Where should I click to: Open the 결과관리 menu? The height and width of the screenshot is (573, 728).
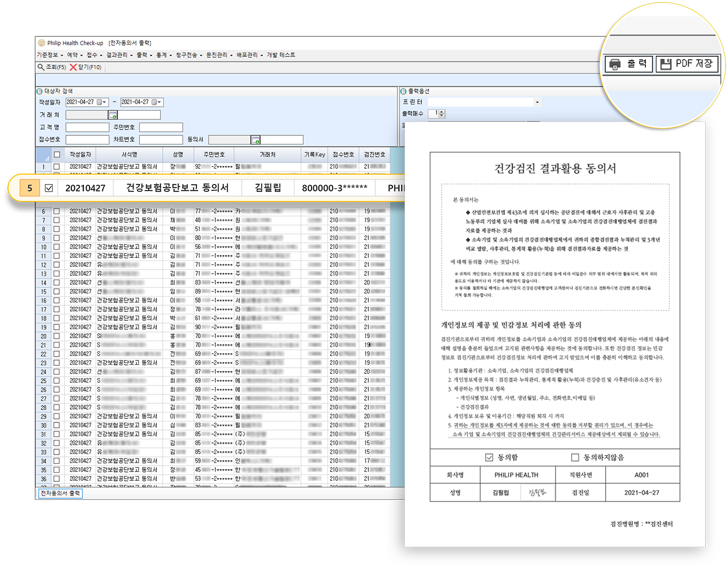pos(119,55)
